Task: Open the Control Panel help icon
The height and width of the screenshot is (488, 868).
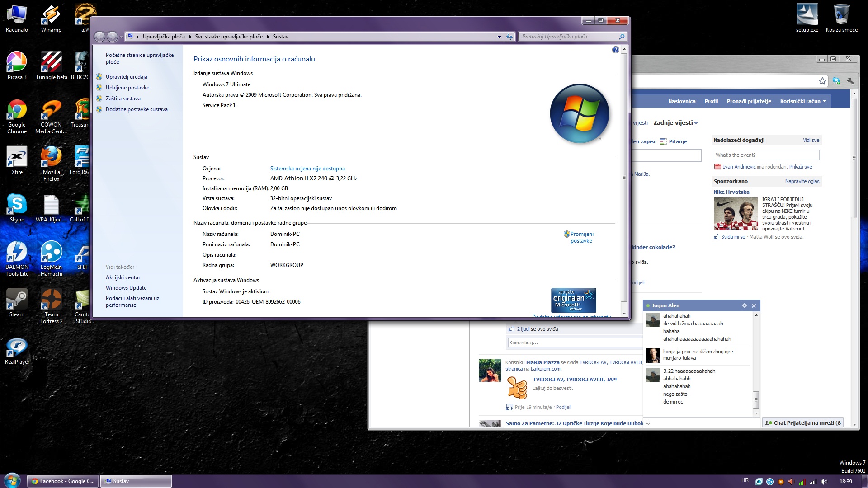Action: (615, 50)
